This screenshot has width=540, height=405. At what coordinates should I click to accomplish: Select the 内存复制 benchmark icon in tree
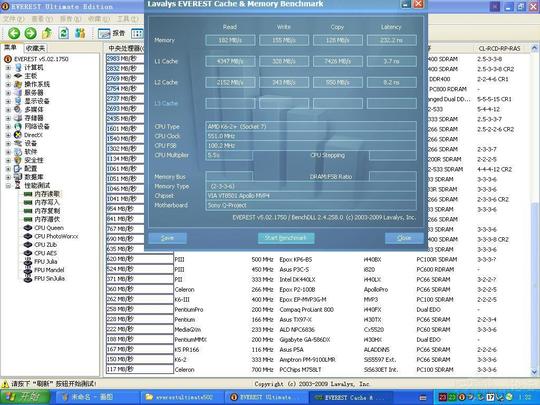[28, 211]
